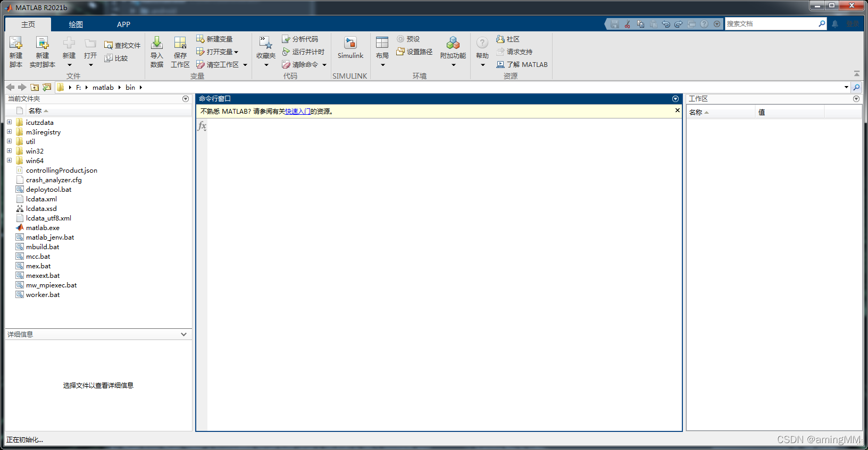
Task: Click the 搜索文档 (Search Documentation) field
Action: click(771, 24)
